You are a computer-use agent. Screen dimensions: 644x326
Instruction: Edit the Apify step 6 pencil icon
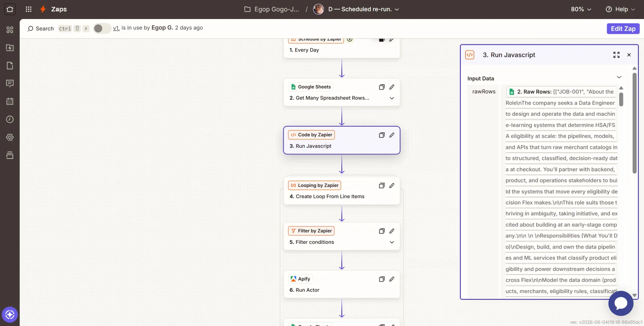(392, 279)
